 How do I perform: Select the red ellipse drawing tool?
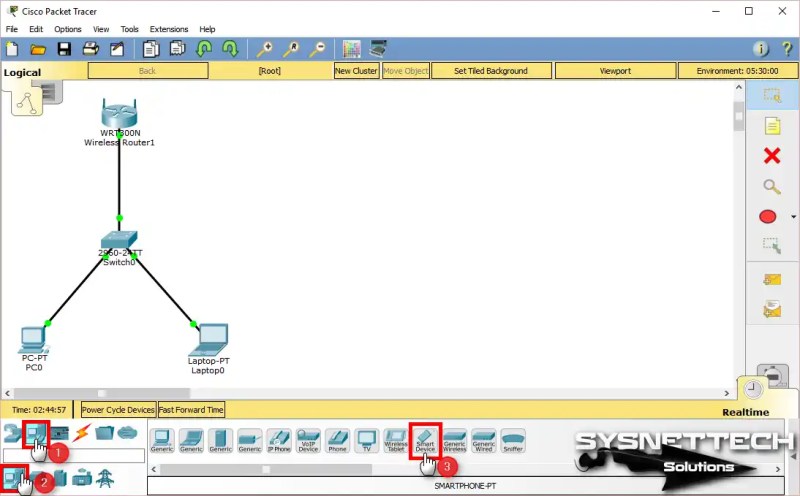[x=768, y=217]
